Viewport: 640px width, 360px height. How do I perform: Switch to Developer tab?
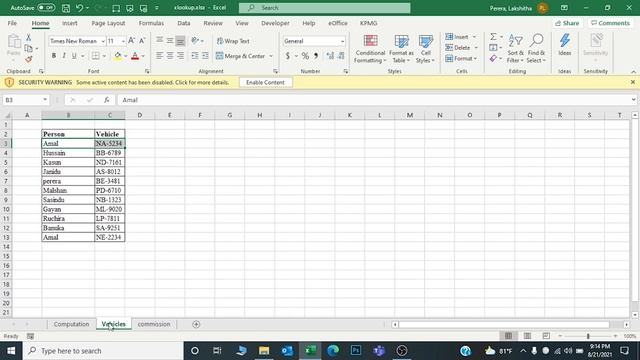(x=275, y=23)
